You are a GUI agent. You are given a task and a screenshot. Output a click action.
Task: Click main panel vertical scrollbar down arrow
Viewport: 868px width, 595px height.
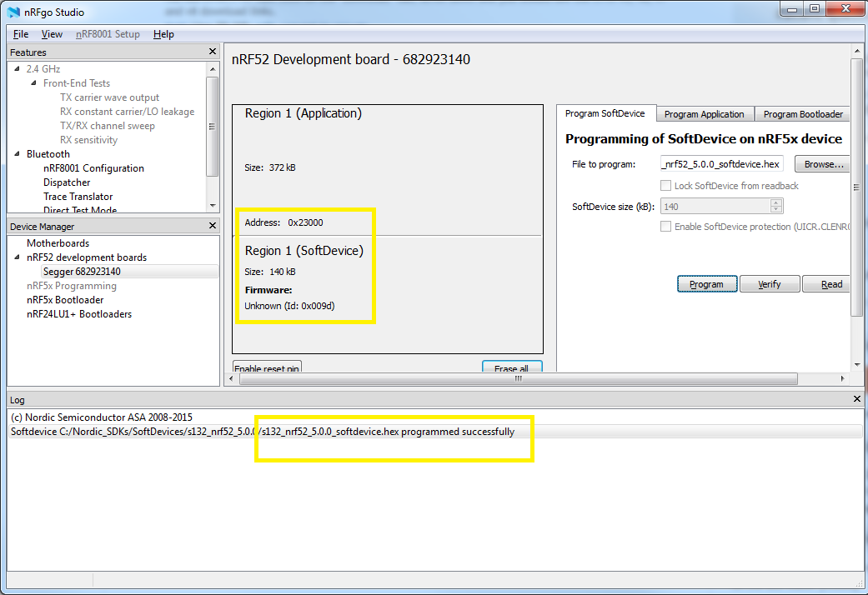pos(857,365)
